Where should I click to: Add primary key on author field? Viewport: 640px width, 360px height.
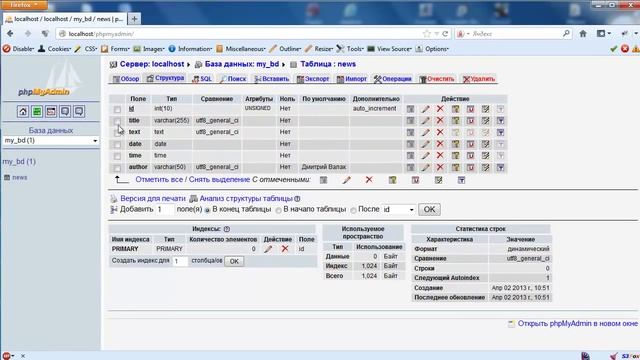[455, 167]
